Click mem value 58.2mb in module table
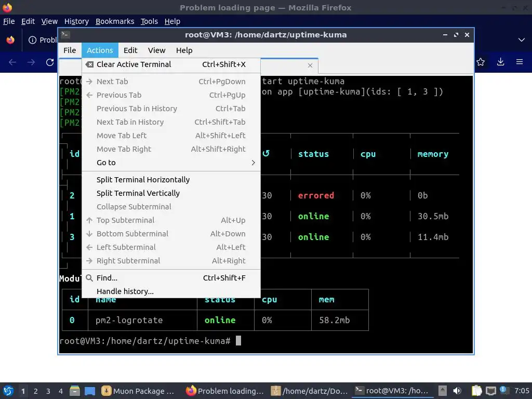 (334, 320)
